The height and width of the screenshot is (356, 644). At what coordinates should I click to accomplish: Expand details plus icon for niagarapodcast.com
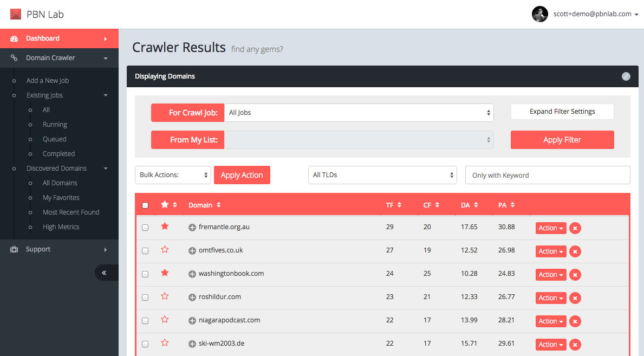coord(192,321)
